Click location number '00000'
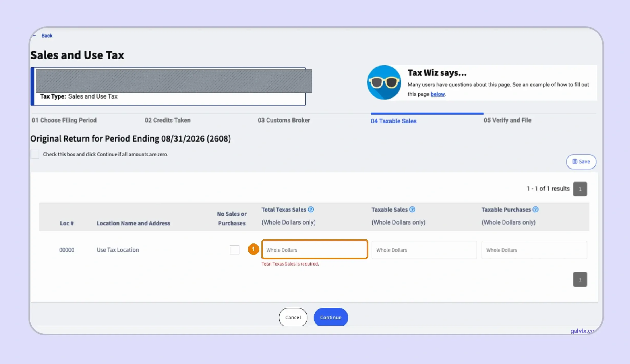This screenshot has width=630, height=364. [x=67, y=250]
